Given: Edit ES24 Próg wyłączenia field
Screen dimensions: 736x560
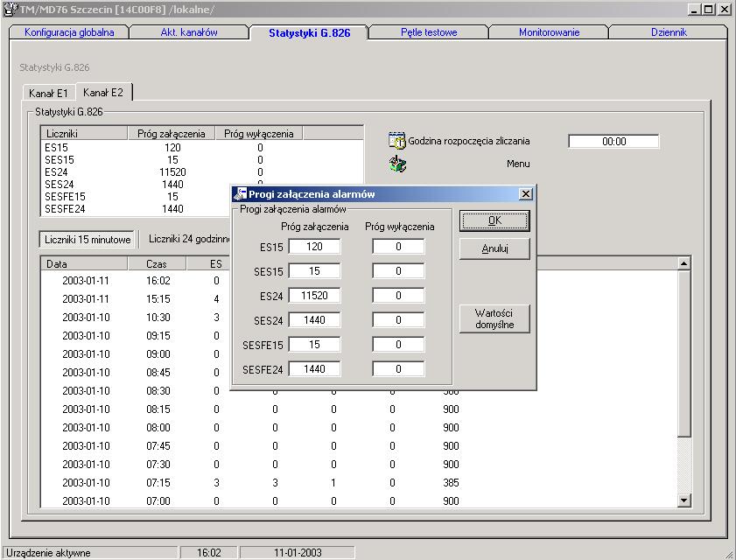Looking at the screenshot, I should pyautogui.click(x=398, y=295).
